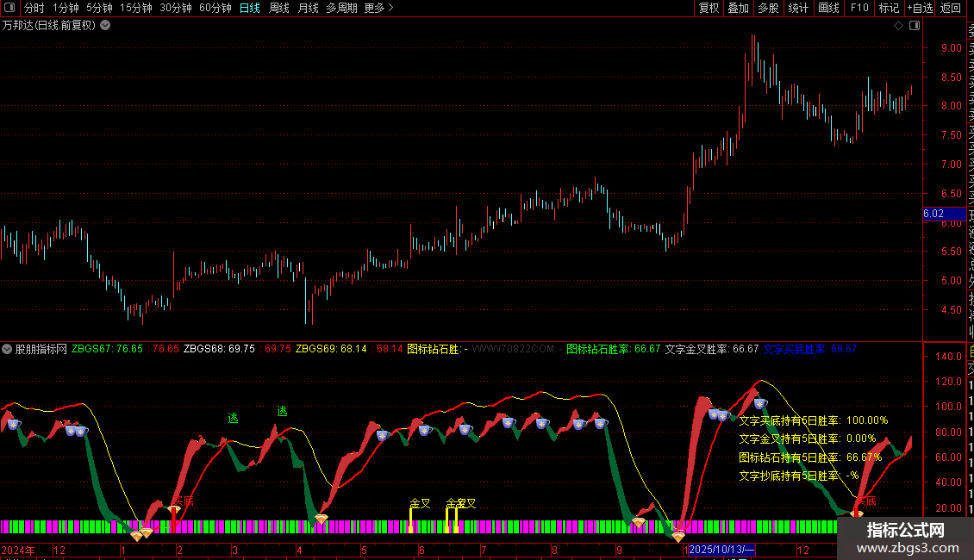This screenshot has height=560, width=974.
Task: Click the 2025/10/13 date marker
Action: pyautogui.click(x=721, y=550)
